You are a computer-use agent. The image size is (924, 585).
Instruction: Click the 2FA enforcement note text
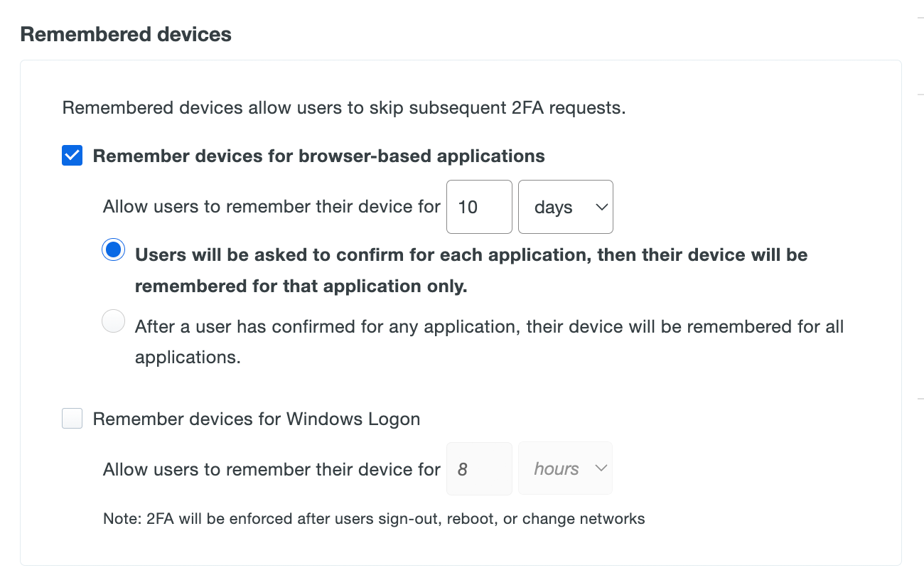point(375,518)
